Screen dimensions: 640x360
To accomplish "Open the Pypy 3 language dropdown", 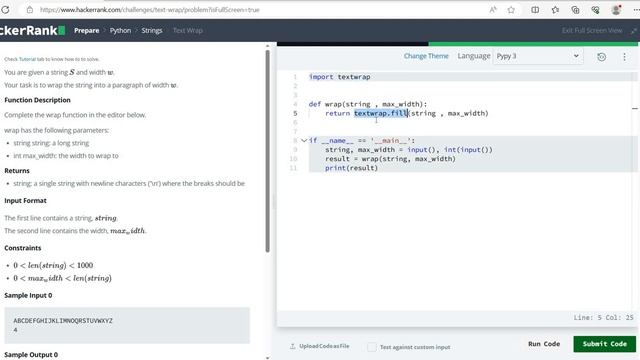I will click(x=538, y=56).
